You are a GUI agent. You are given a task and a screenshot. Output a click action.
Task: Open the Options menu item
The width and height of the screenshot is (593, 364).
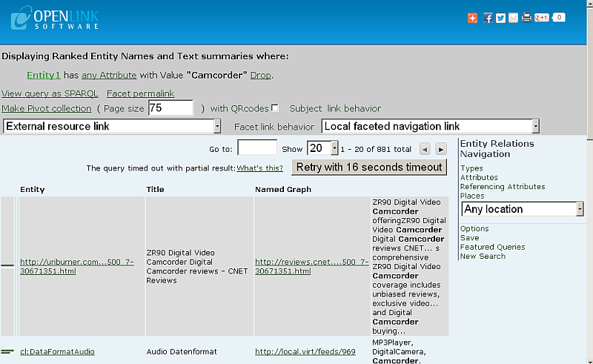pyautogui.click(x=474, y=228)
